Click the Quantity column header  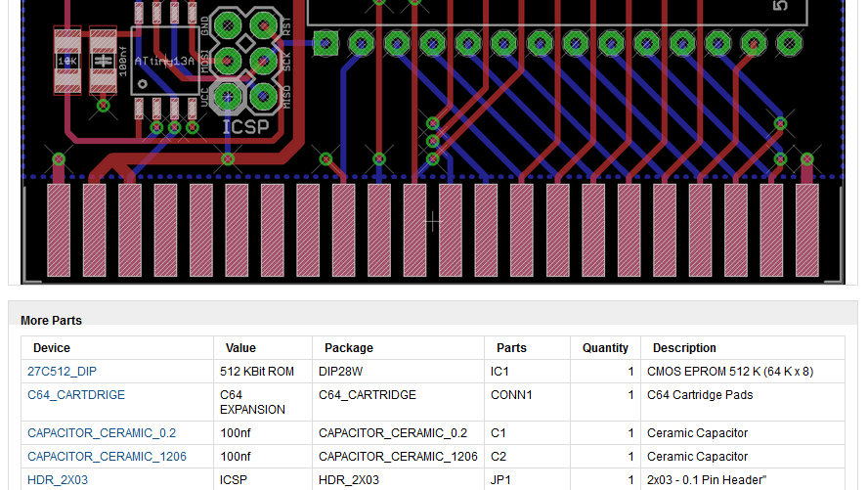click(x=605, y=348)
